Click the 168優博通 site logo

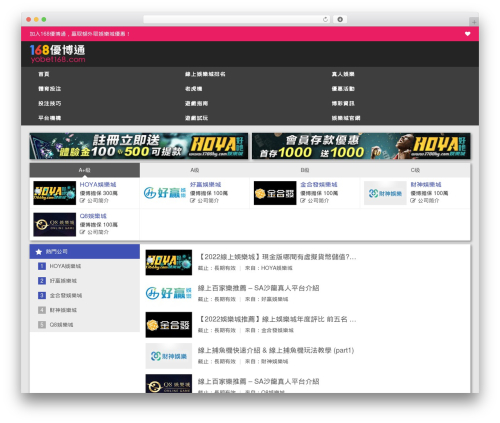(57, 54)
